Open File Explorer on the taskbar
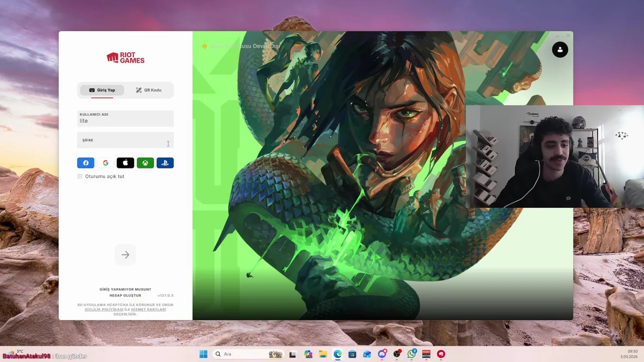Screen dimensions: 644x362 [323, 354]
